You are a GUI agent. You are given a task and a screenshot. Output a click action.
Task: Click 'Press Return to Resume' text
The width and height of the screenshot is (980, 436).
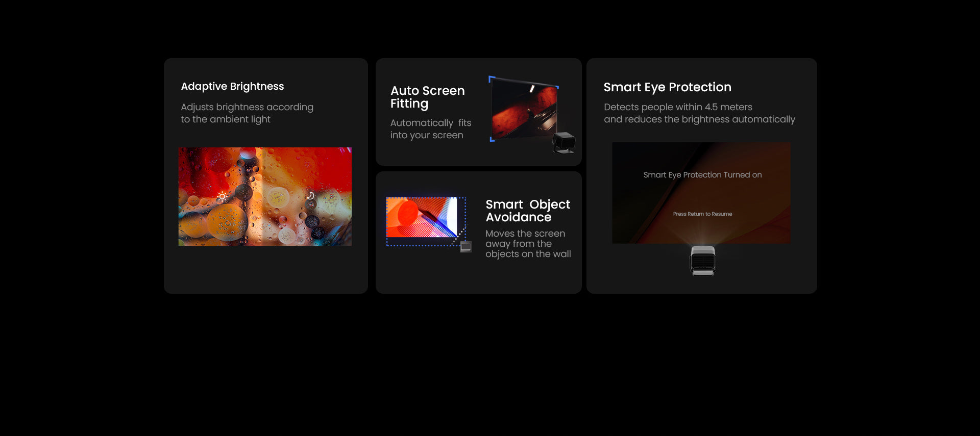[702, 214]
